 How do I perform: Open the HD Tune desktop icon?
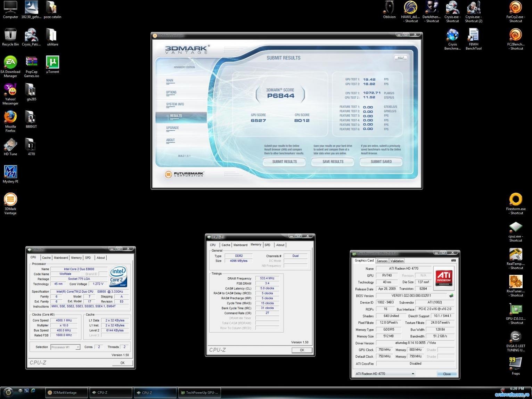pyautogui.click(x=10, y=147)
